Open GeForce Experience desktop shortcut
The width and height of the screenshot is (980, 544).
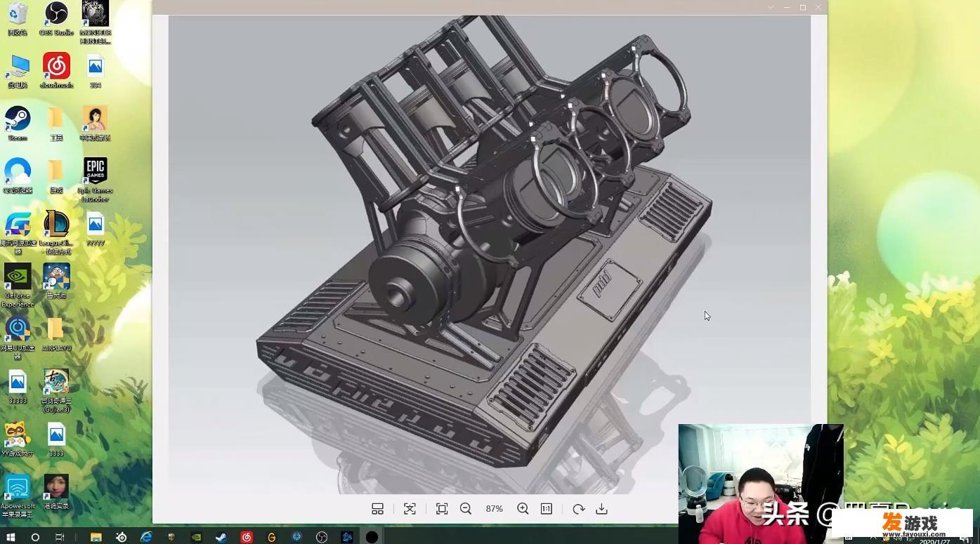(18, 286)
